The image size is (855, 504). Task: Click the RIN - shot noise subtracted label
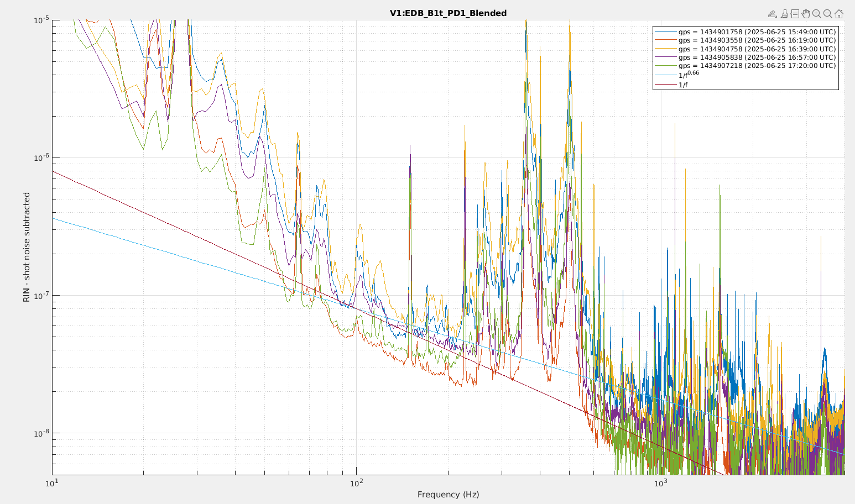27,247
